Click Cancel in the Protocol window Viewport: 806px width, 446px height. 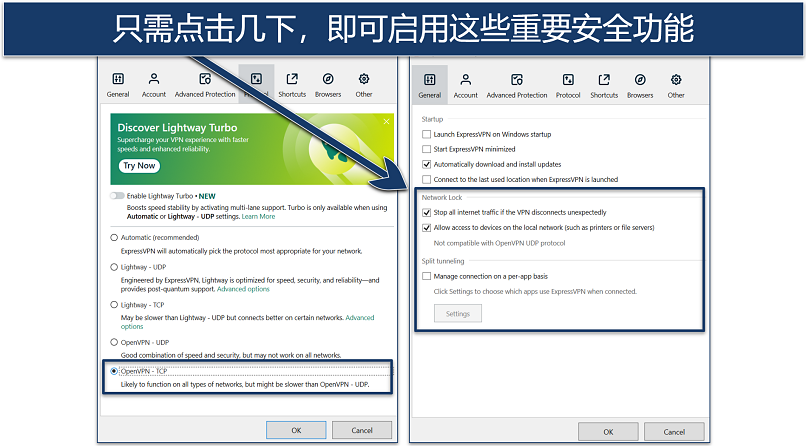coord(362,430)
